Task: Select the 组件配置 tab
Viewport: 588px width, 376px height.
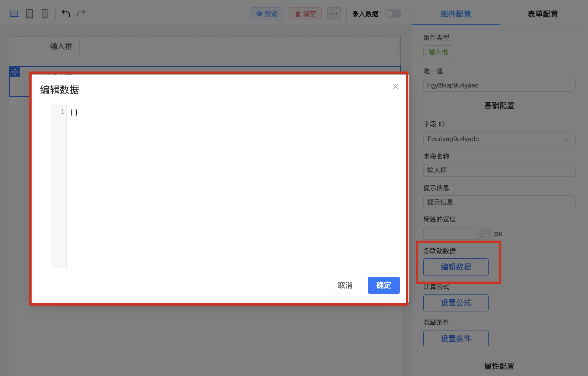Action: [x=456, y=14]
